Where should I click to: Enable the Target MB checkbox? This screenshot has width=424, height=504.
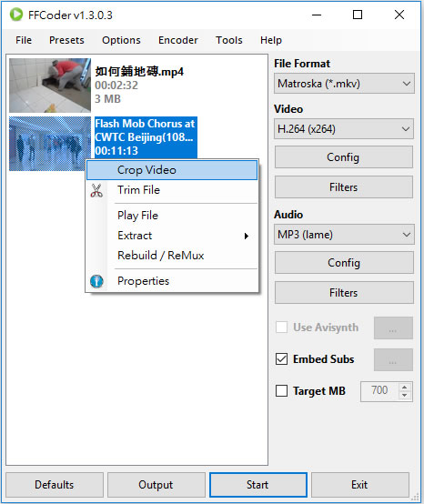click(x=281, y=391)
